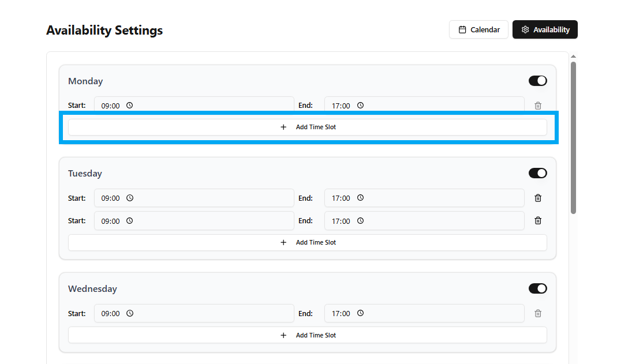Viewport: 617px width, 364px height.
Task: Turn off the Tuesday availability switch
Action: [537, 173]
